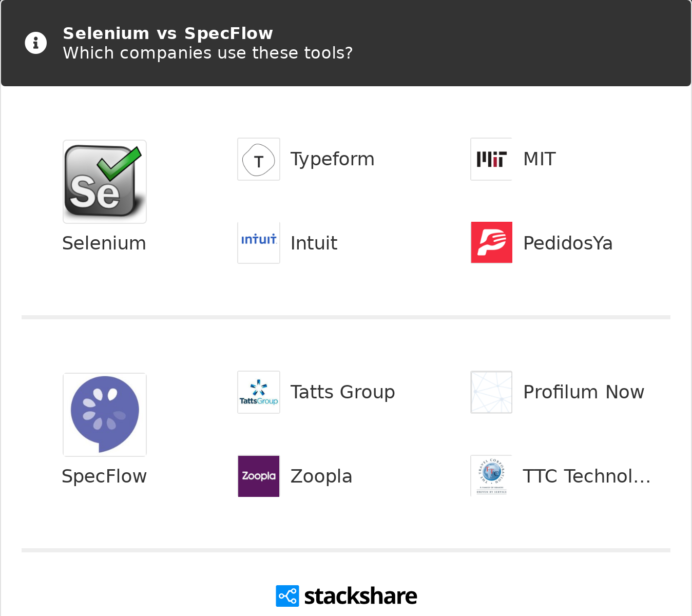The height and width of the screenshot is (616, 692).
Task: Click the stackshare wordmark text
Action: click(x=360, y=596)
